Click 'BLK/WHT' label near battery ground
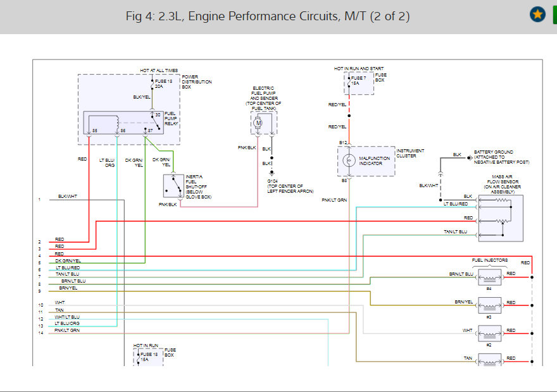Image resolution: width=557 pixels, height=392 pixels. 429,185
